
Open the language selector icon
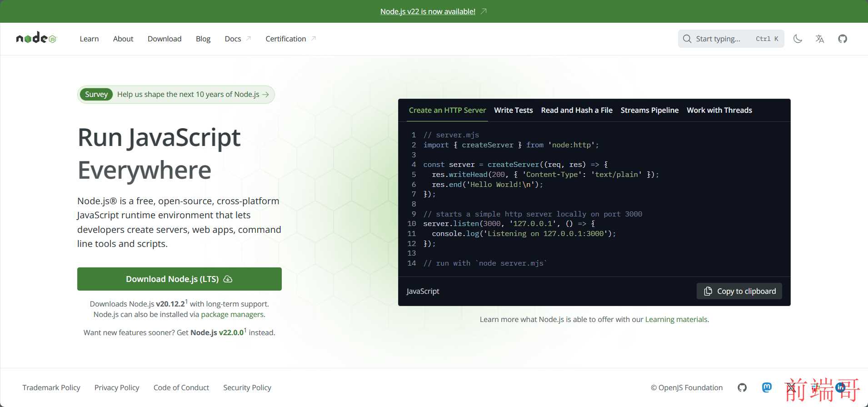point(820,39)
